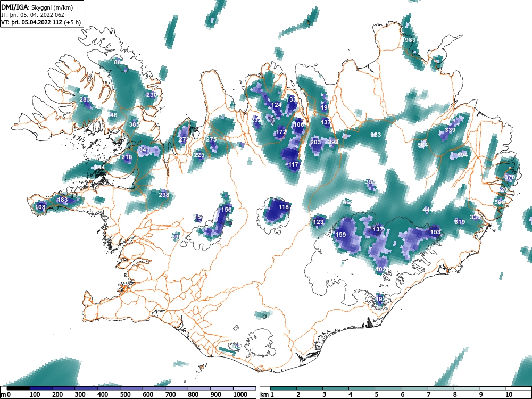
Task: Click the visibility value '402' on the map
Action: point(381,269)
